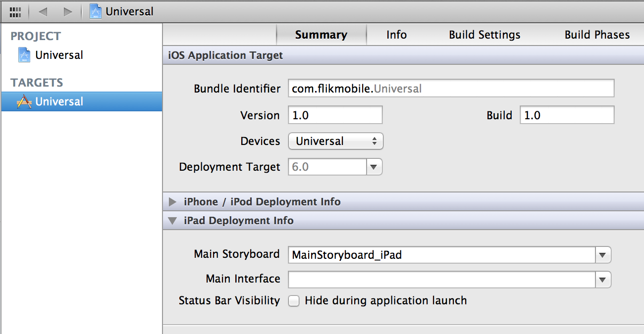Open the Main Interface dropdown arrow
Viewport: 644px width, 334px height.
tap(602, 280)
